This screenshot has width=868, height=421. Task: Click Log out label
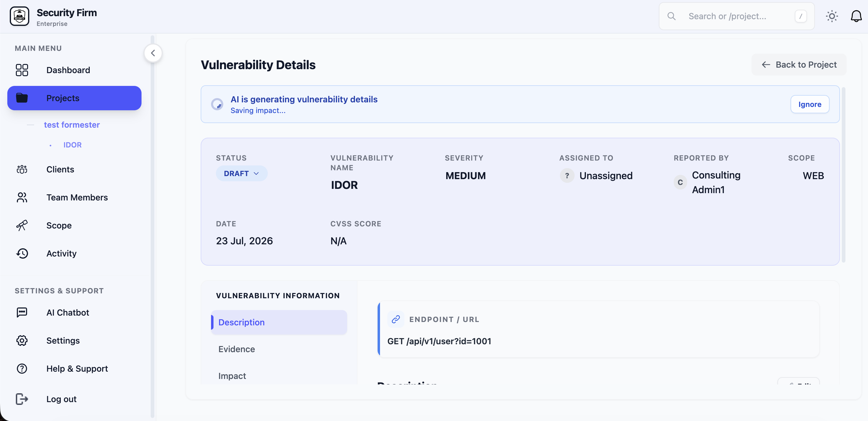[61, 399]
